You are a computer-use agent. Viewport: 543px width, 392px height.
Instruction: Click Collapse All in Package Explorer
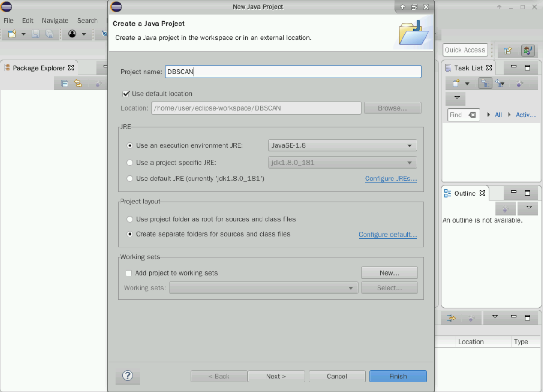[65, 83]
